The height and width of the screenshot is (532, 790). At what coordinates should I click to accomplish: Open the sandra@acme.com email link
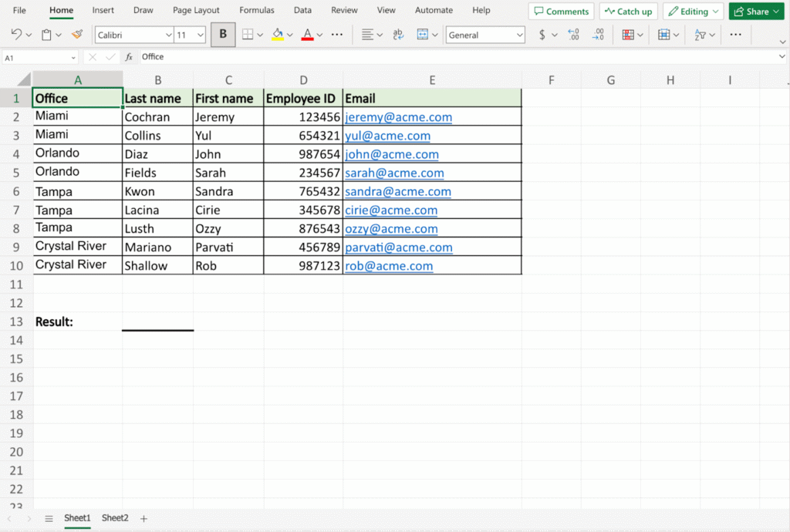click(x=398, y=192)
